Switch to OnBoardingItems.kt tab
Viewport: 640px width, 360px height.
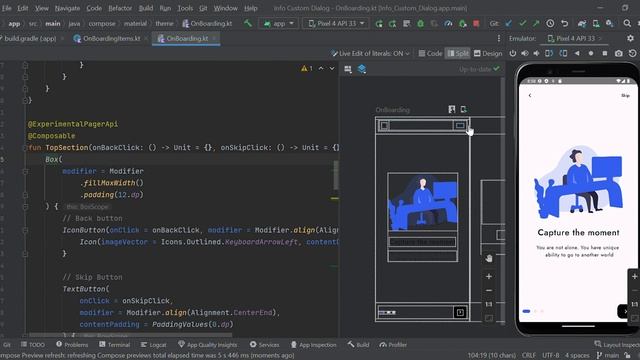[x=111, y=38]
